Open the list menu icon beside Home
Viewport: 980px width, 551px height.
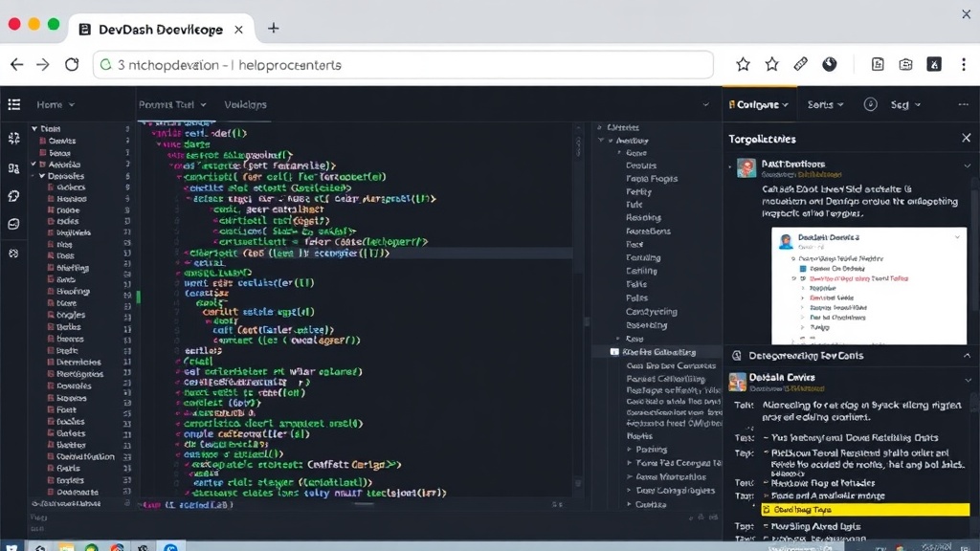tap(13, 104)
